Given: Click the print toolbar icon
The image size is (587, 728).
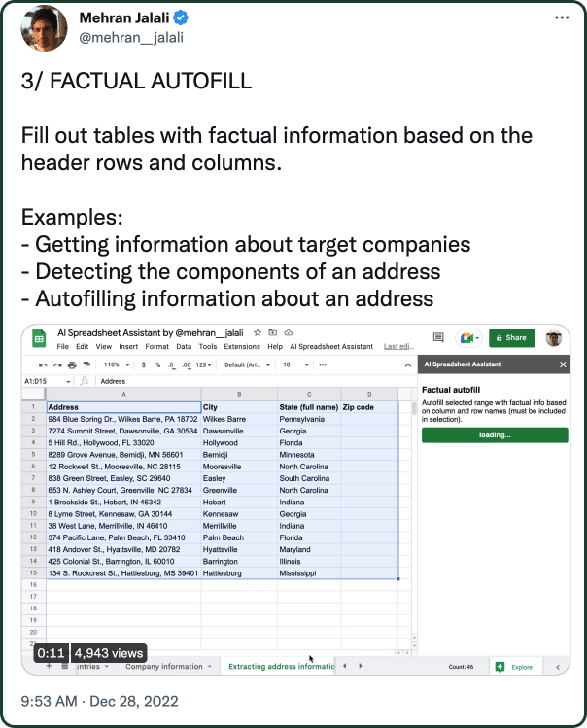Looking at the screenshot, I should [x=72, y=365].
